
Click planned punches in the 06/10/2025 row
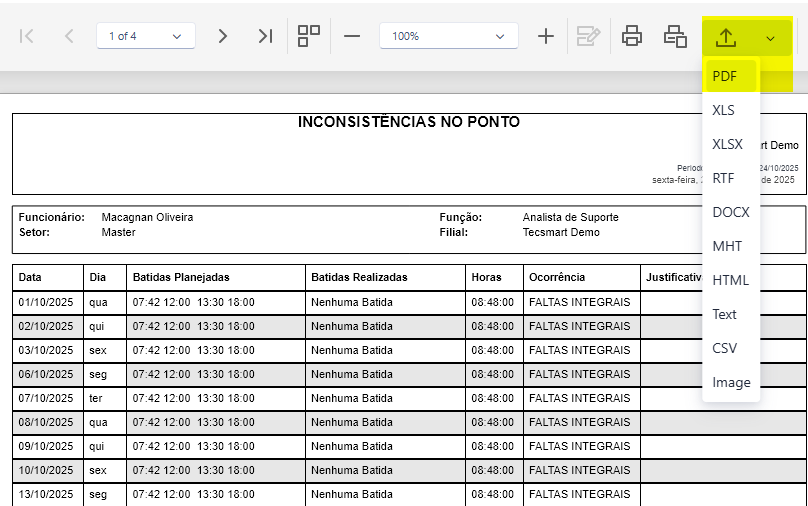[193, 374]
